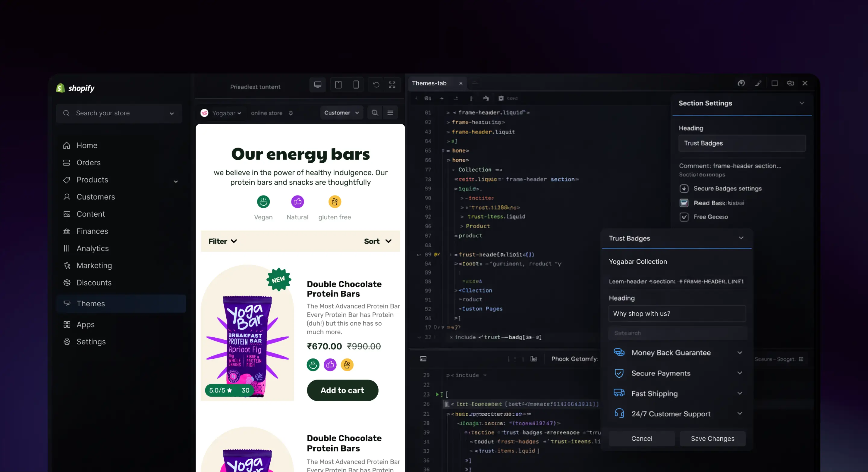The image size is (868, 472).
Task: Open the Marketing section via its megaphone icon
Action: click(x=67, y=266)
